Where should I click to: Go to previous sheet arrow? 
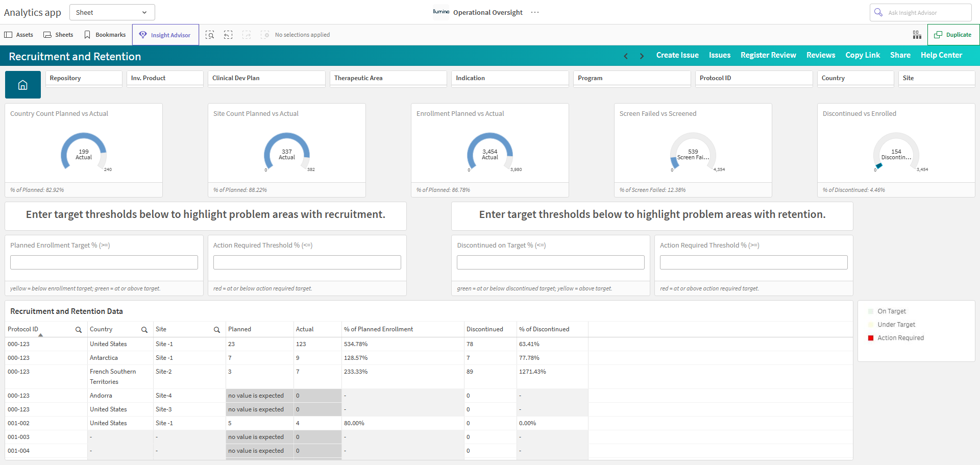[x=626, y=56]
